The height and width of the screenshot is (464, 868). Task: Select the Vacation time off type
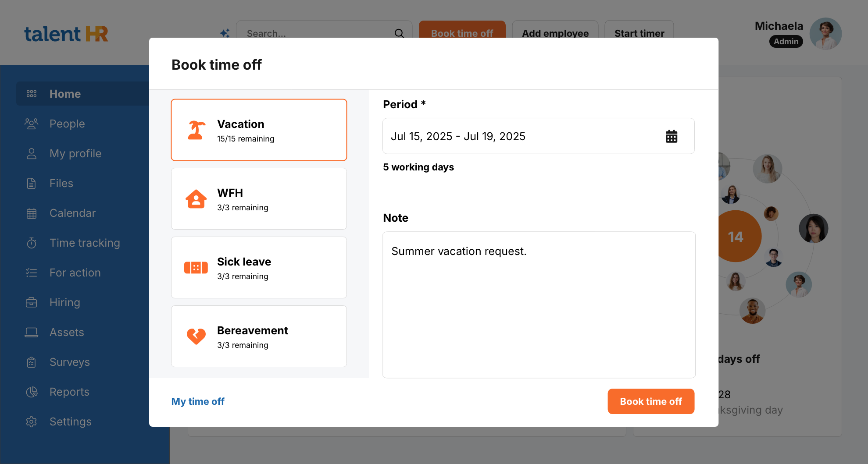coord(259,130)
